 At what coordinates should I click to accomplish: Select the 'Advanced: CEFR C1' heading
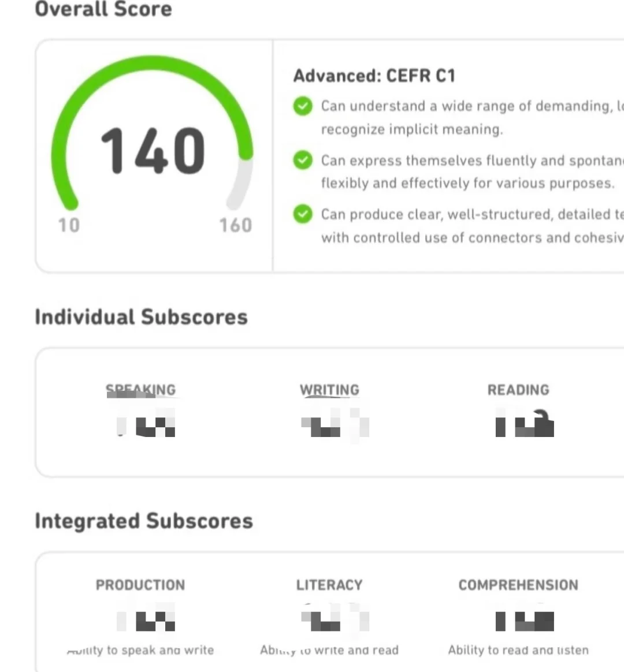click(374, 76)
